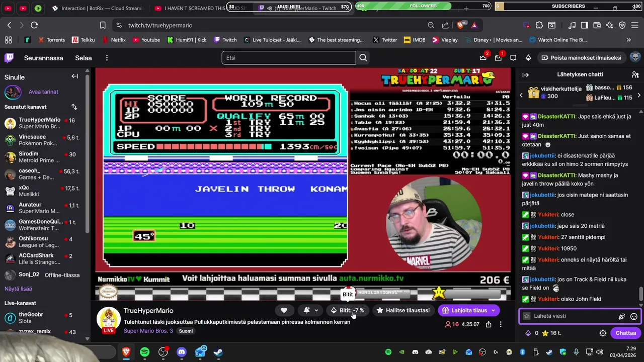
Task: Open Prime Loot crown icon
Action: click(483, 58)
